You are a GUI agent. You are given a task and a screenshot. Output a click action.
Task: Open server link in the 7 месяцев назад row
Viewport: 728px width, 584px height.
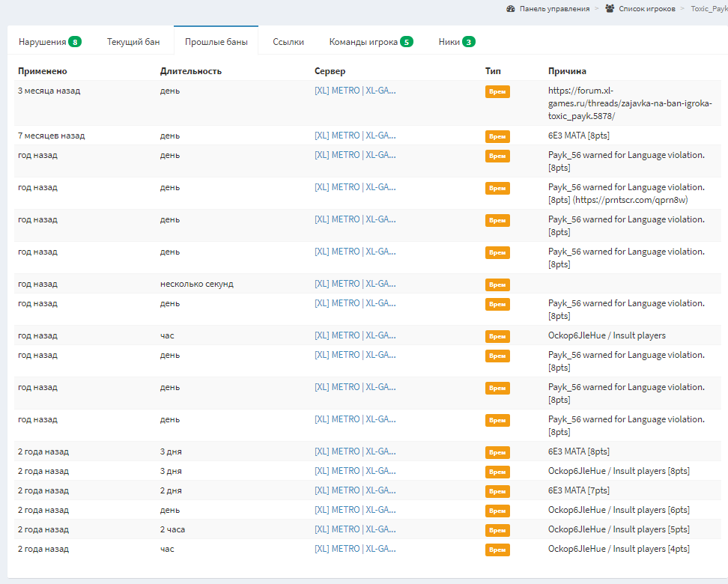click(355, 136)
